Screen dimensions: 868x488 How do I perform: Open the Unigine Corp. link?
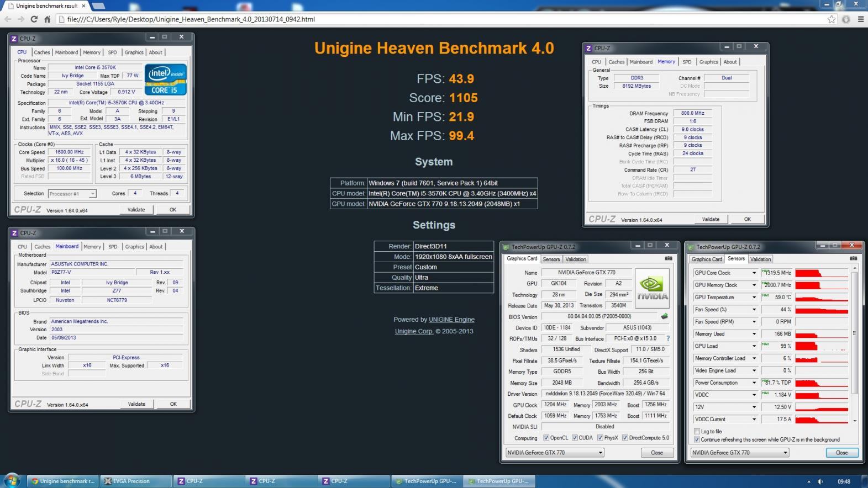click(414, 331)
